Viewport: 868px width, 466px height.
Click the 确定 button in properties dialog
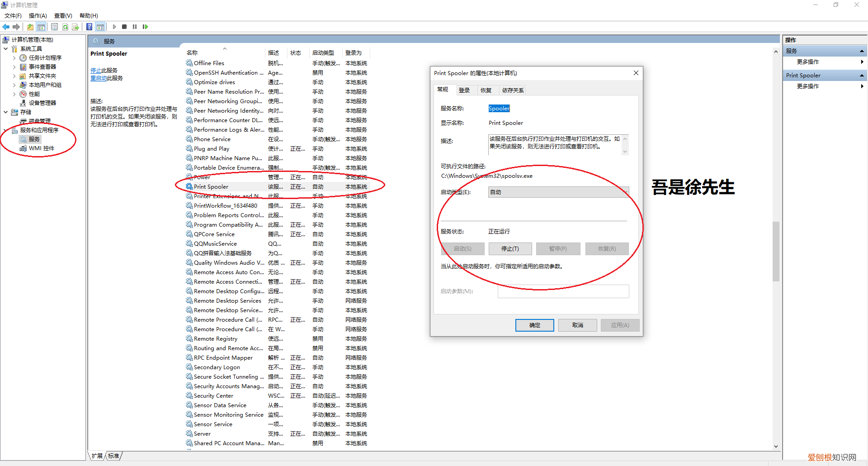tap(534, 325)
